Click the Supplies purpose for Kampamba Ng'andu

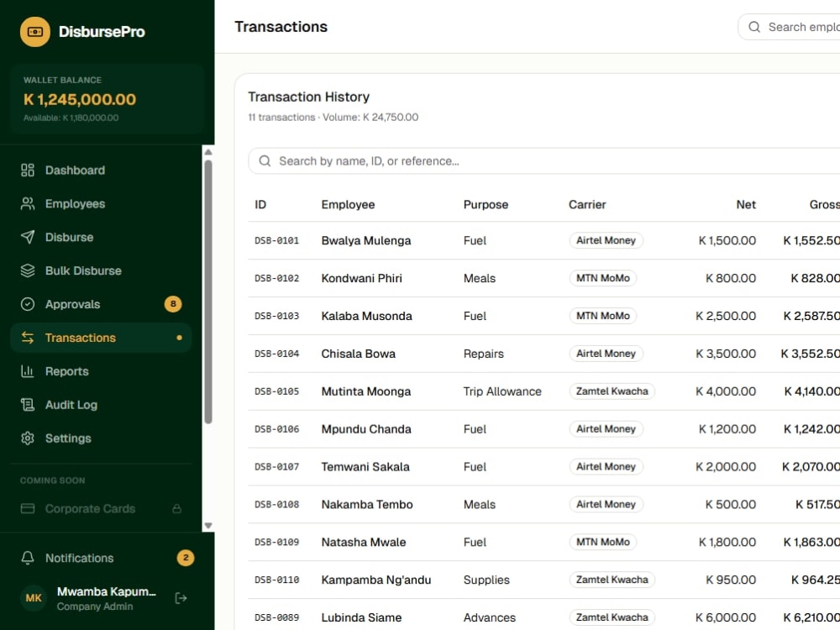486,580
